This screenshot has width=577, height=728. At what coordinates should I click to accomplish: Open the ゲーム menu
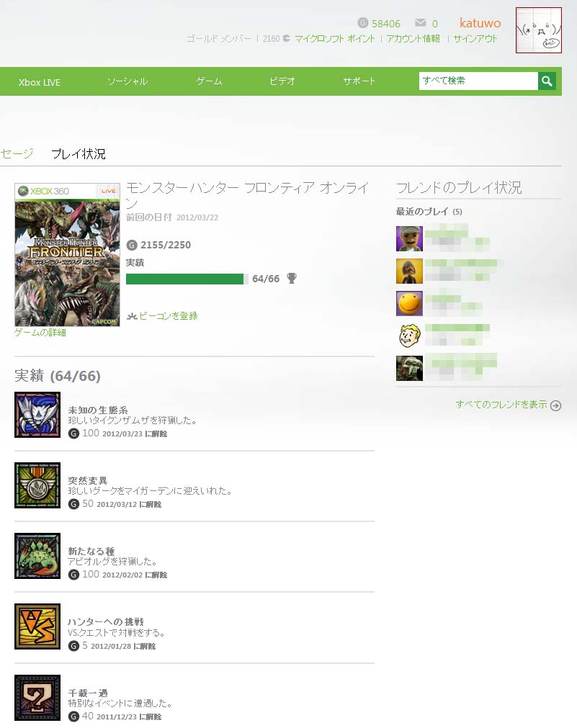pyautogui.click(x=209, y=81)
